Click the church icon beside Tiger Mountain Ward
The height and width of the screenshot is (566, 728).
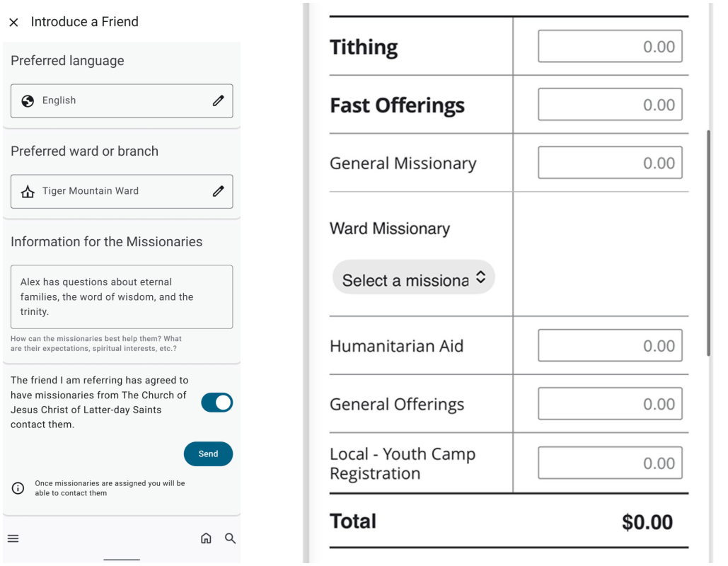tap(28, 192)
